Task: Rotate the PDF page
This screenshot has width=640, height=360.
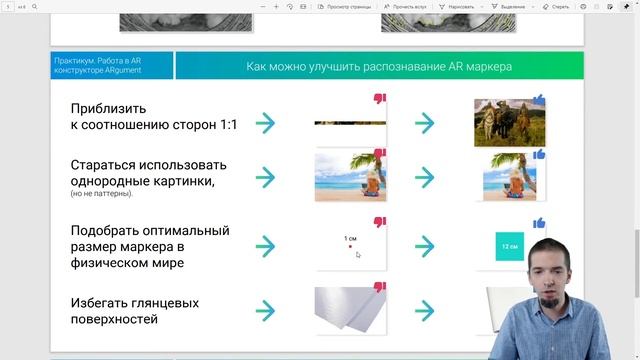Action: point(290,7)
